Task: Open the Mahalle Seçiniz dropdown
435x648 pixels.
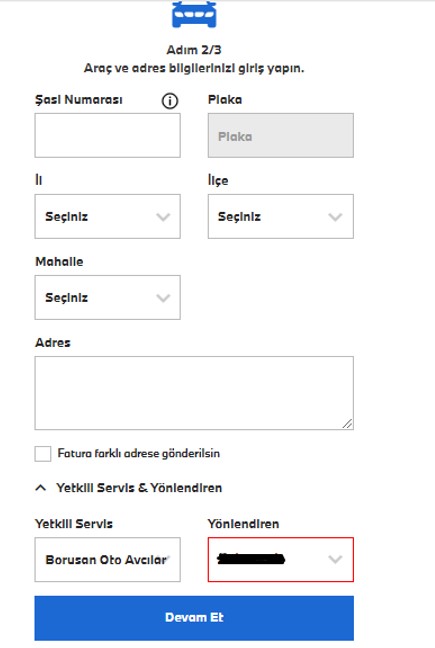Action: click(107, 298)
